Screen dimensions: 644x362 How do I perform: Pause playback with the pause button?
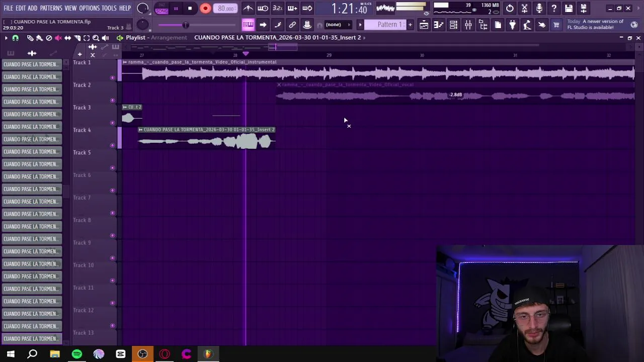[176, 8]
